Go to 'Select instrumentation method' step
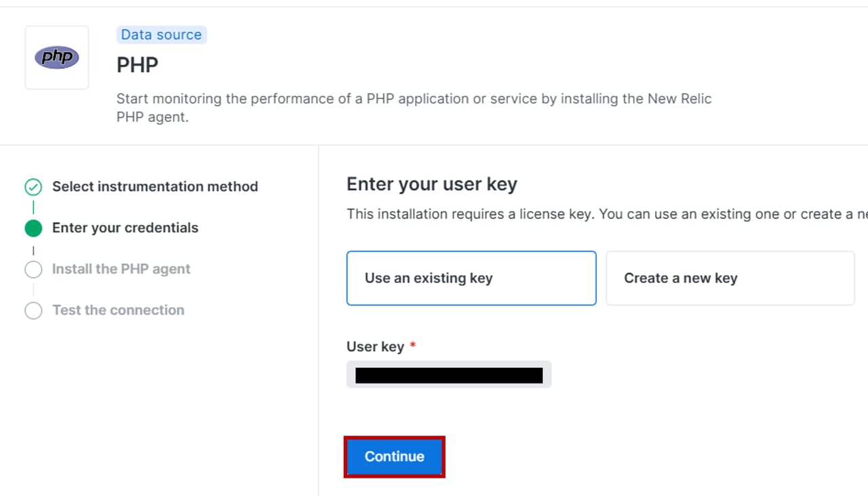This screenshot has height=496, width=868. [155, 186]
